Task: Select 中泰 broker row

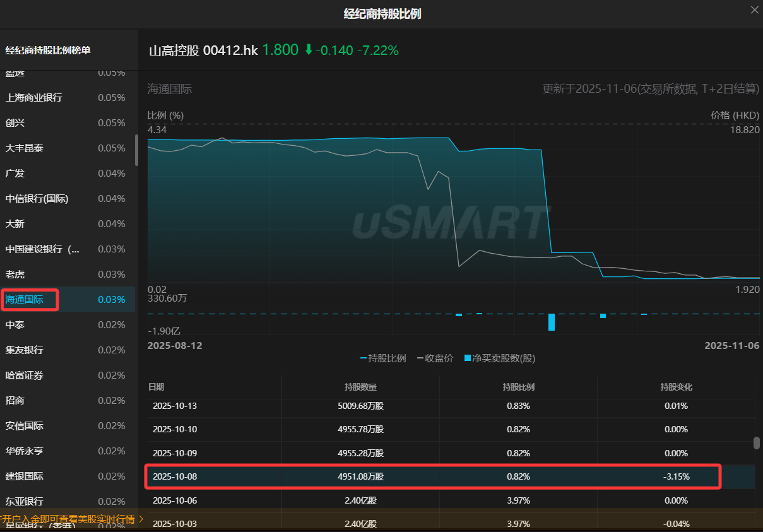Action: pyautogui.click(x=68, y=325)
